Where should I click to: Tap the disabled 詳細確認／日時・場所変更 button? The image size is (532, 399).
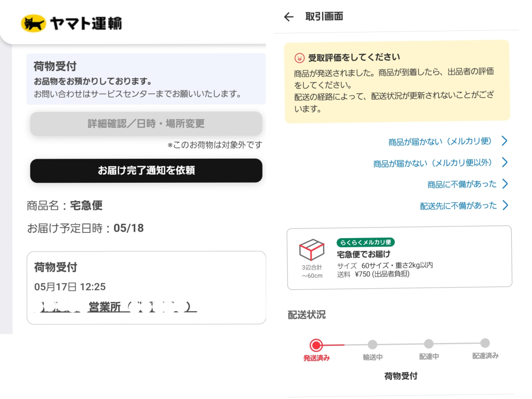(x=146, y=124)
